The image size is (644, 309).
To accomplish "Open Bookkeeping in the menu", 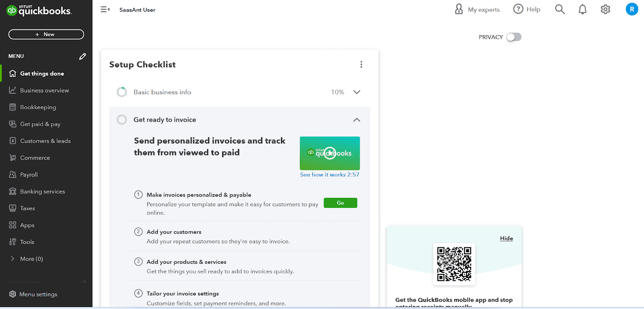I will pyautogui.click(x=38, y=107).
